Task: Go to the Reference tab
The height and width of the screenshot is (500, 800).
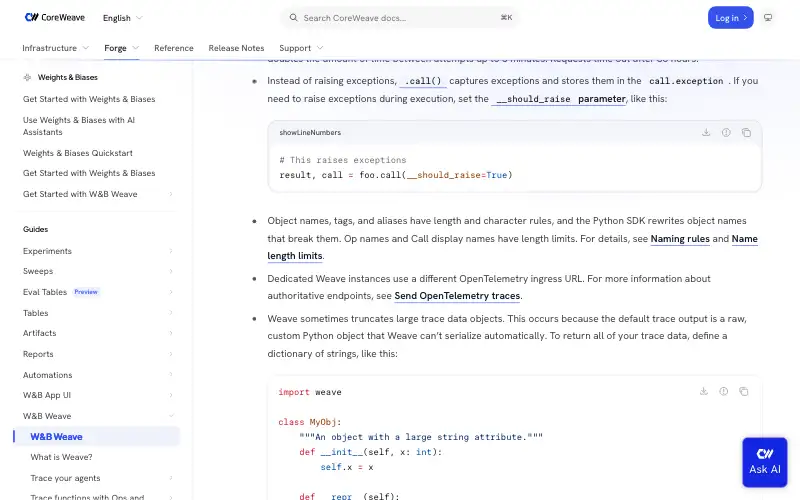Action: (174, 48)
